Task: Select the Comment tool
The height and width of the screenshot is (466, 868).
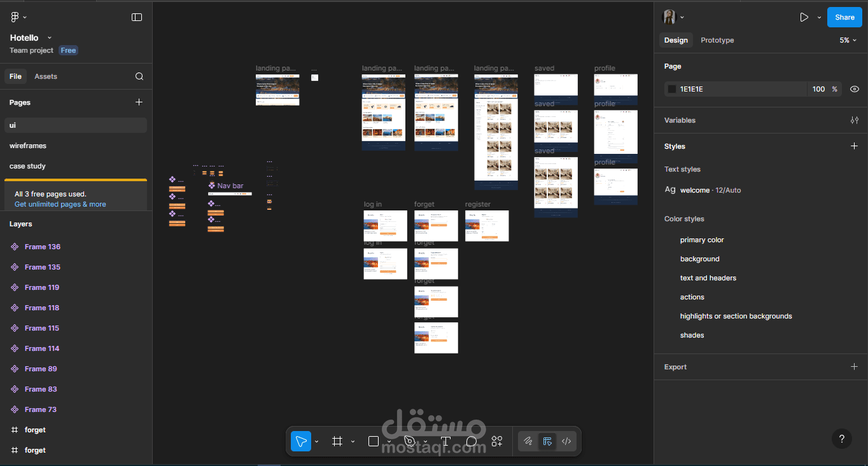Action: coord(472,441)
